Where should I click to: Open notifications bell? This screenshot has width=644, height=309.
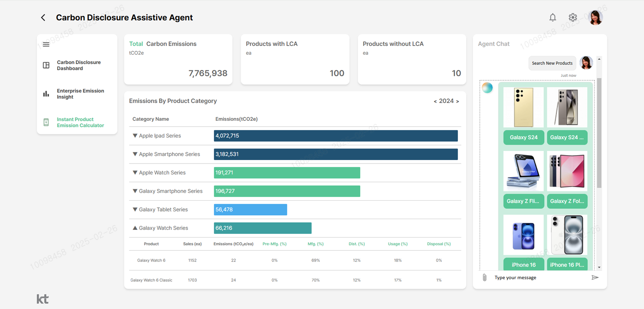tap(553, 17)
